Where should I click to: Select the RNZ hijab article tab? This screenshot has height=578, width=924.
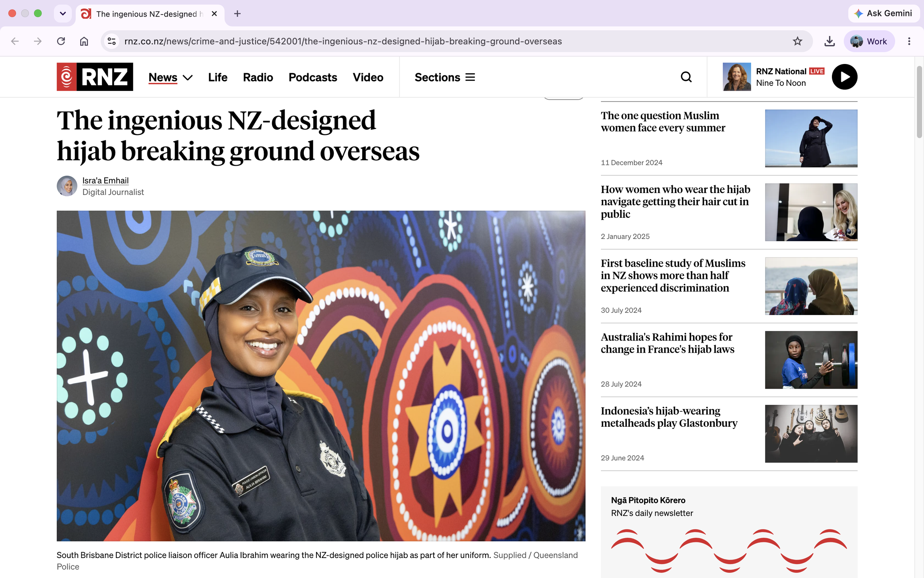(150, 14)
